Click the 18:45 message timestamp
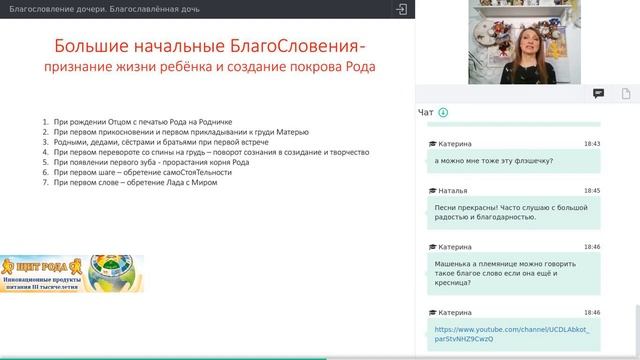 click(x=592, y=191)
